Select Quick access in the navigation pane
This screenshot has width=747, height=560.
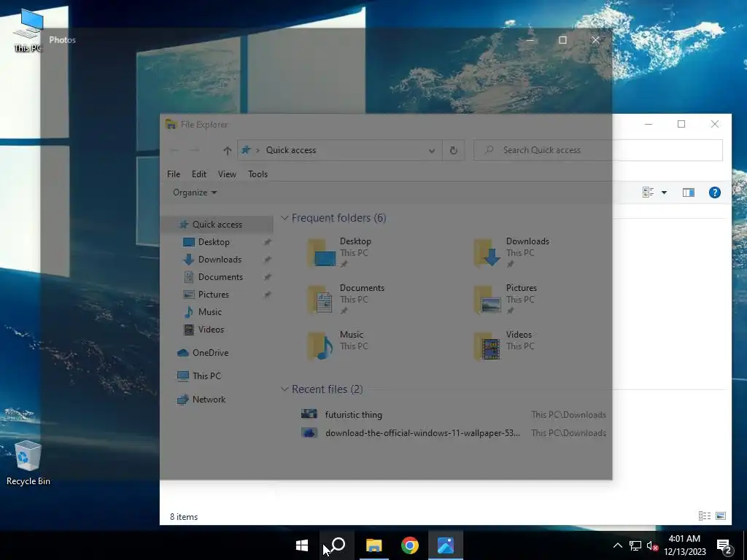[x=217, y=225]
